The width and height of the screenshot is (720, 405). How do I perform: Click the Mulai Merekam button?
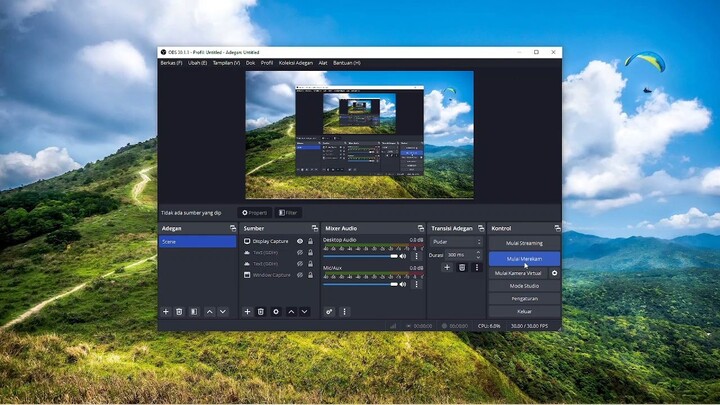tap(524, 258)
